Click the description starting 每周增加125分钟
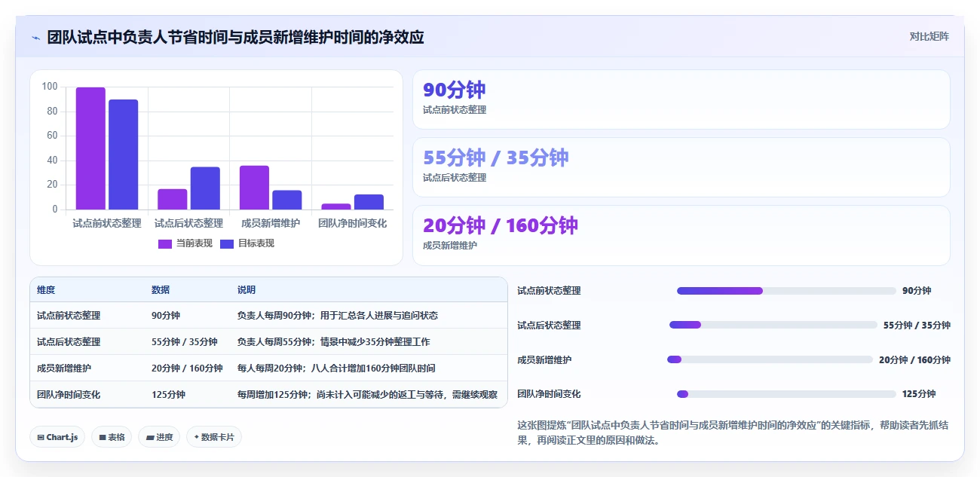Screen dimensions: 980x477 [367, 395]
